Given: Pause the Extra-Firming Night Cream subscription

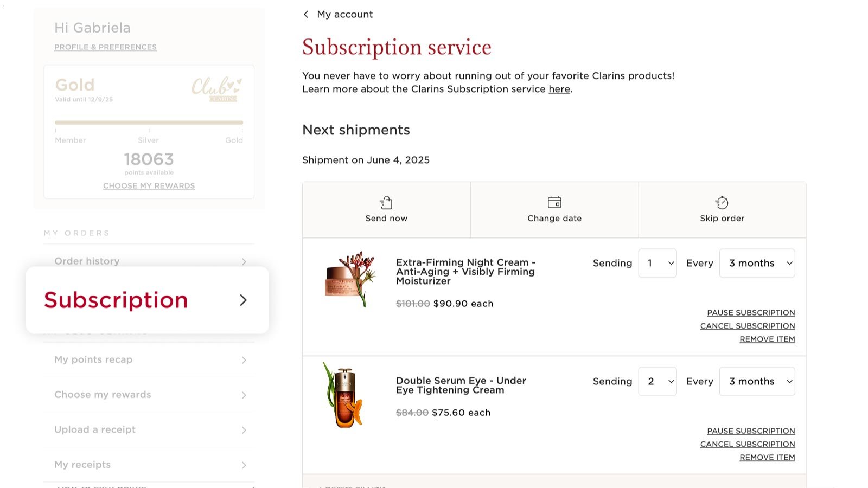Looking at the screenshot, I should (751, 312).
